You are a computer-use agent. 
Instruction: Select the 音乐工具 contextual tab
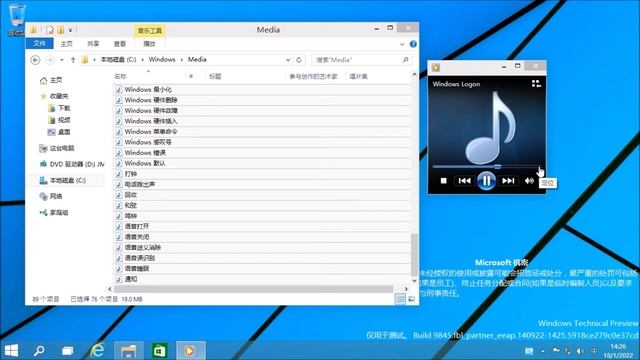click(149, 31)
